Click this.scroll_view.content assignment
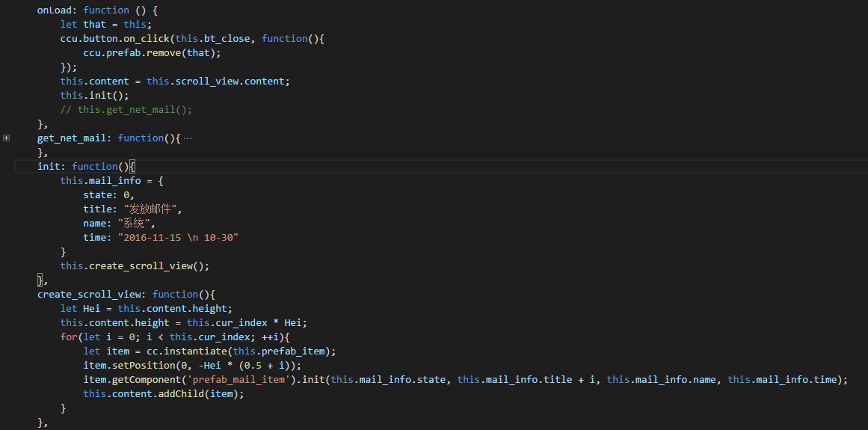The width and height of the screenshot is (868, 430). [175, 82]
